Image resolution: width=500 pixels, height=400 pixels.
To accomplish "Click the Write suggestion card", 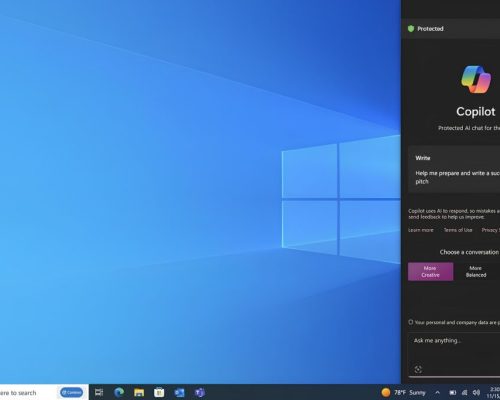I will click(454, 170).
